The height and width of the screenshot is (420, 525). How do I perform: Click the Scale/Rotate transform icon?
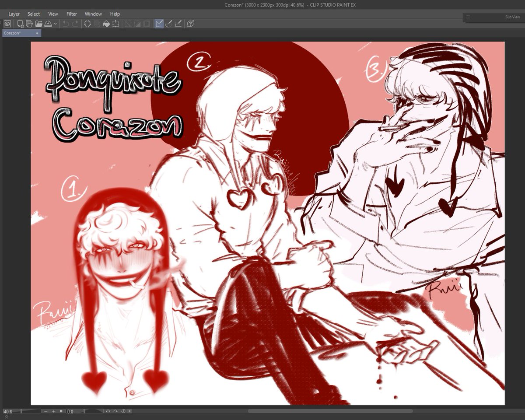[115, 24]
